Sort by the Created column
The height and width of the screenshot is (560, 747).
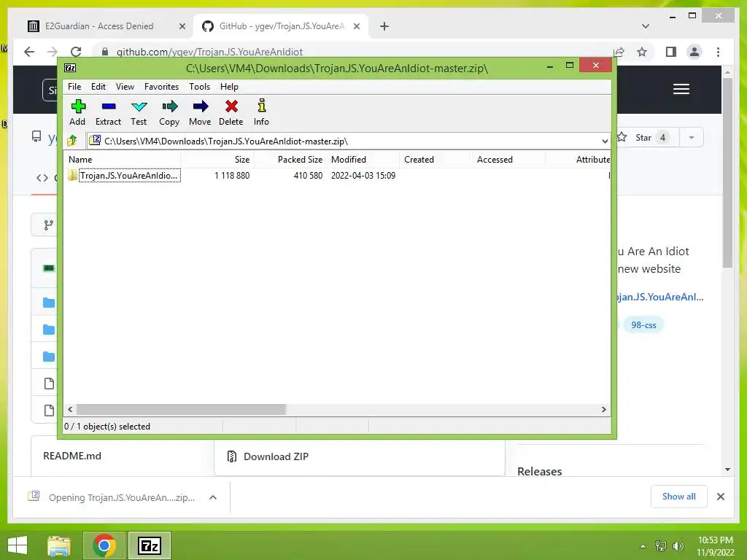coord(436,160)
